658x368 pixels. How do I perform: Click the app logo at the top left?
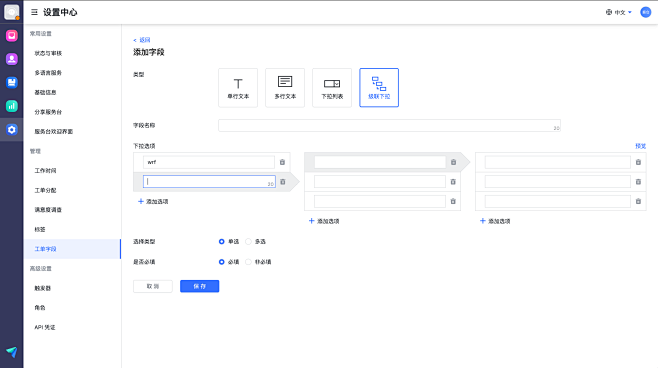(x=12, y=12)
